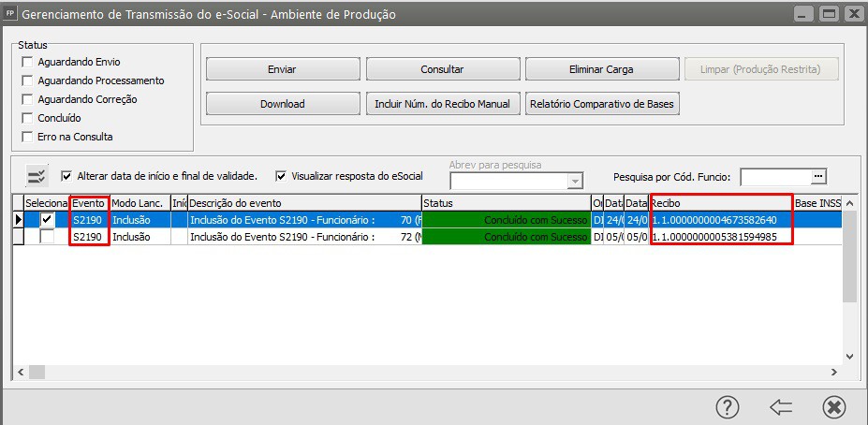Click the Consultar button
The image size is (868, 425).
click(x=442, y=69)
